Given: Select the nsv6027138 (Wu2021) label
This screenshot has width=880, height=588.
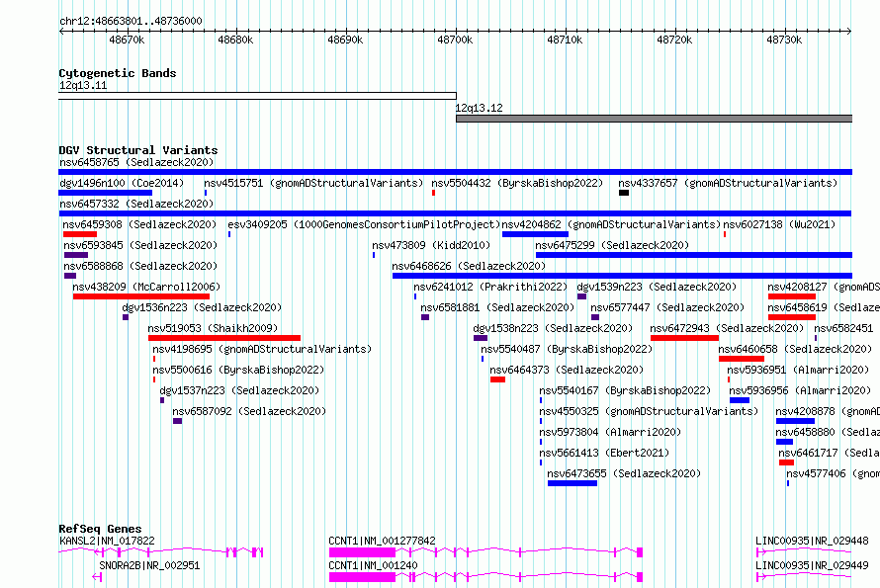Looking at the screenshot, I should tap(779, 224).
